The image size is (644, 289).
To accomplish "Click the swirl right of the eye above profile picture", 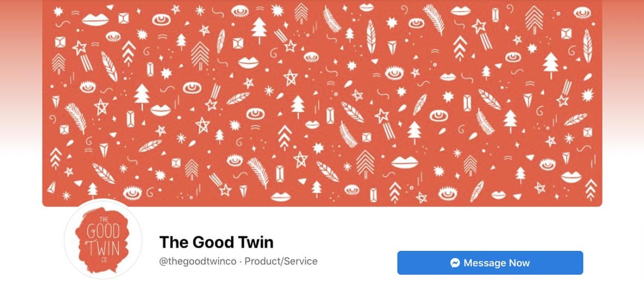I will 151,192.
